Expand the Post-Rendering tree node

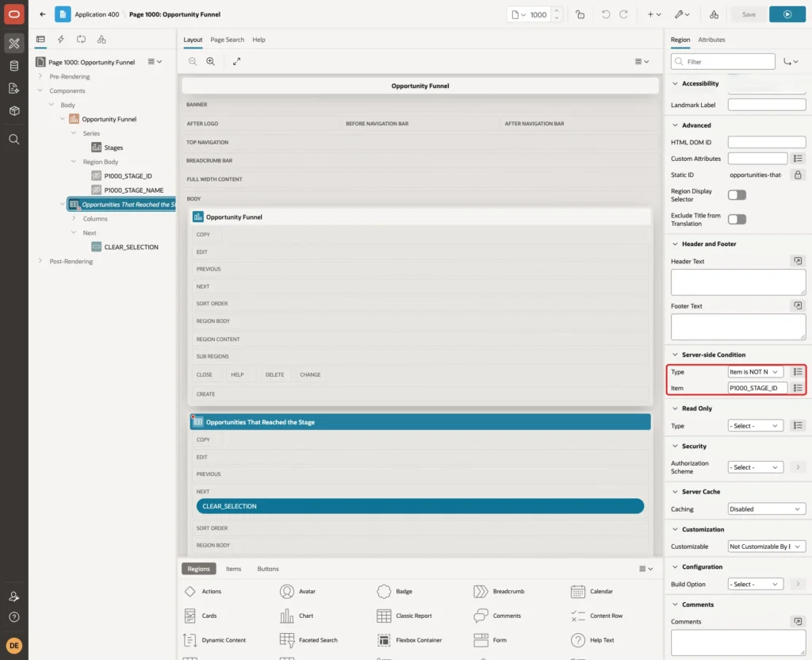[x=40, y=261]
